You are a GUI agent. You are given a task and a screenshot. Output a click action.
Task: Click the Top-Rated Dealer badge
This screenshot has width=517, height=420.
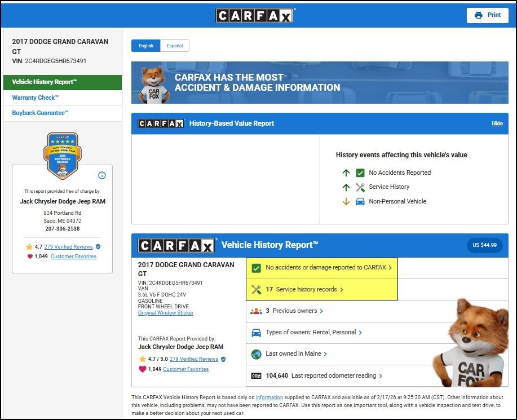(63, 155)
